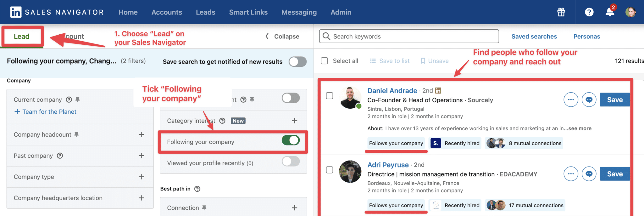
Task: Check Daniel Andrade's selection checkbox
Action: pyautogui.click(x=330, y=96)
